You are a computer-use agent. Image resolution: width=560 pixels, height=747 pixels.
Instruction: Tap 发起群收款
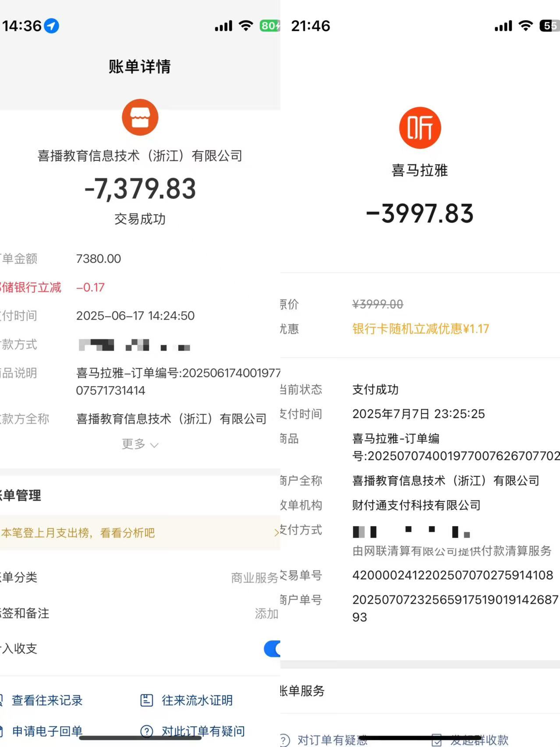[x=479, y=740]
